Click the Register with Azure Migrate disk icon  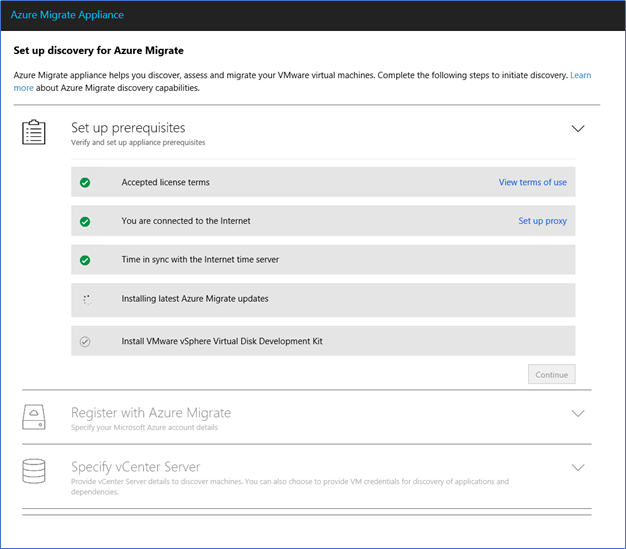pos(34,417)
